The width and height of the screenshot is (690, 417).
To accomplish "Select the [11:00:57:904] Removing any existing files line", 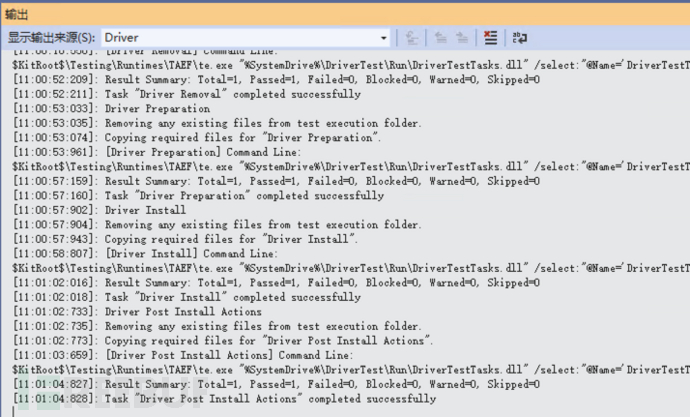I will coord(217,225).
